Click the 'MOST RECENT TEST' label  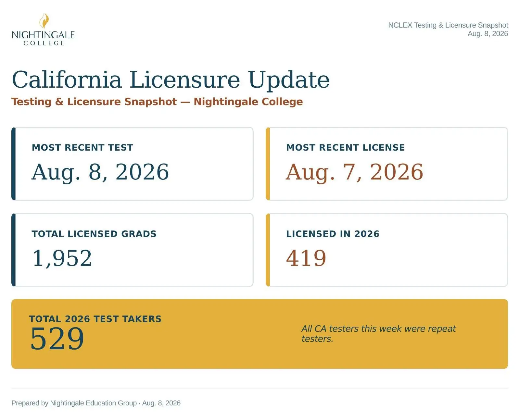coord(82,147)
